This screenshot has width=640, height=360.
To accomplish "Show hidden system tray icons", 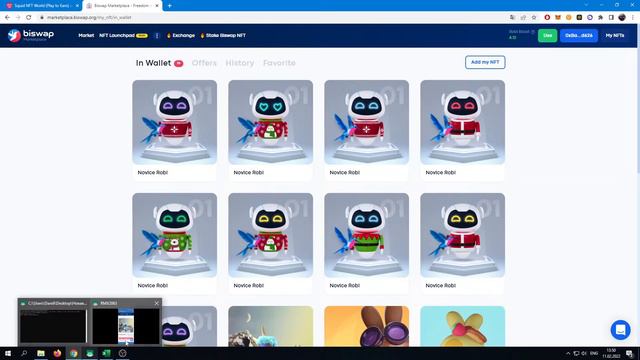I will pyautogui.click(x=568, y=353).
